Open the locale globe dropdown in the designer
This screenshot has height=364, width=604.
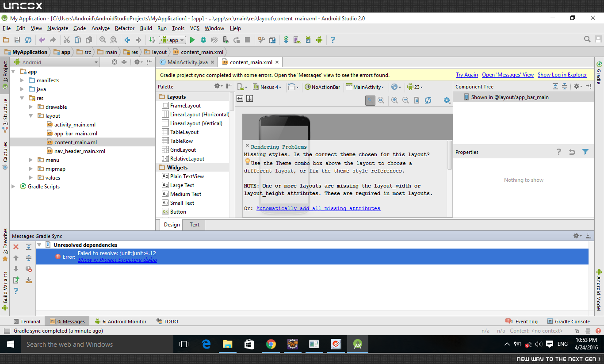(x=396, y=87)
